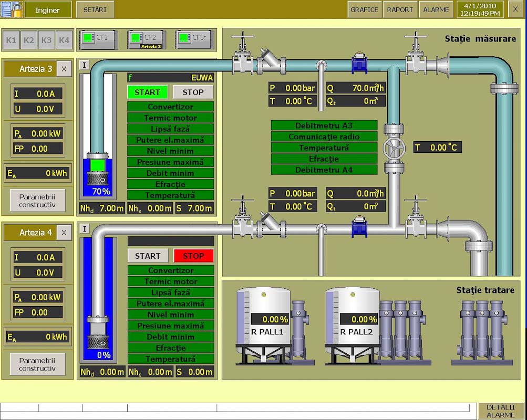Click the blue flowmeter on the upper pipe
Screen dimensions: 527x420
359,64
